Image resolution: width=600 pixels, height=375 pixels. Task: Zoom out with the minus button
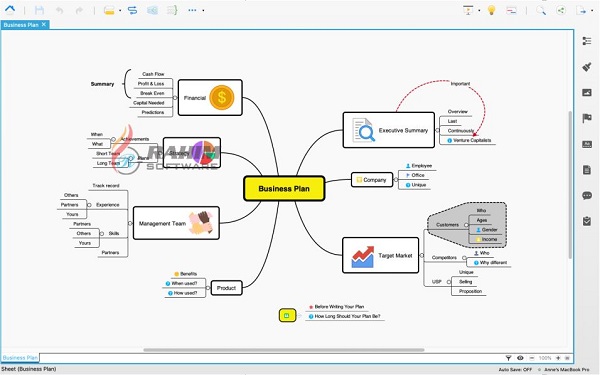(532, 358)
